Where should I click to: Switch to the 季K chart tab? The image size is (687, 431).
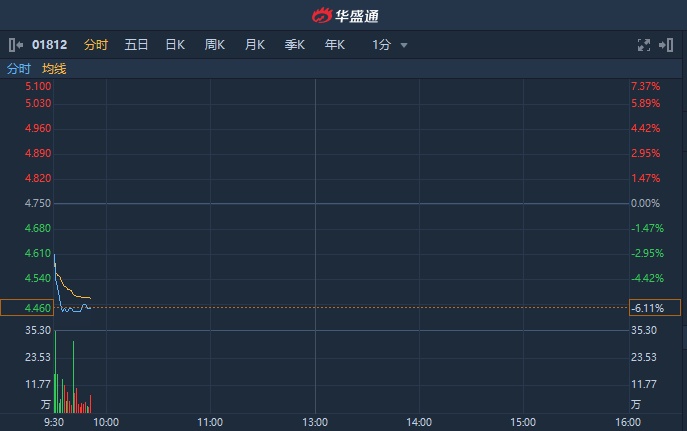click(x=294, y=45)
